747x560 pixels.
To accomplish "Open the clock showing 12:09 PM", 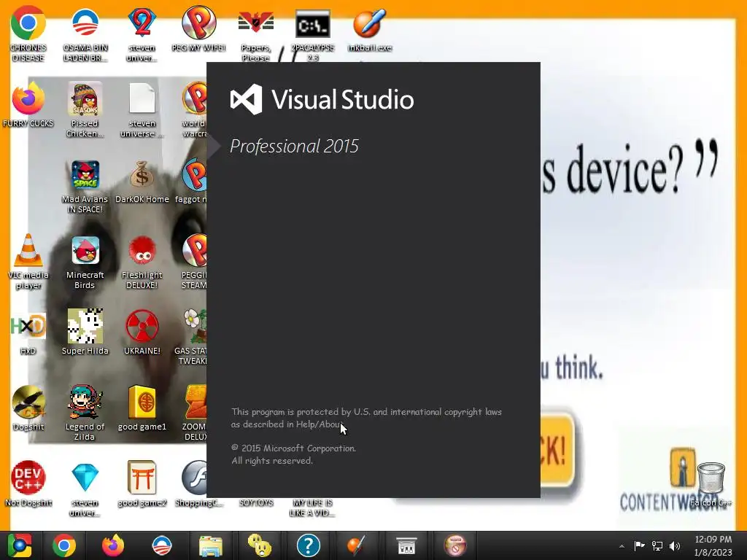I will [x=713, y=545].
